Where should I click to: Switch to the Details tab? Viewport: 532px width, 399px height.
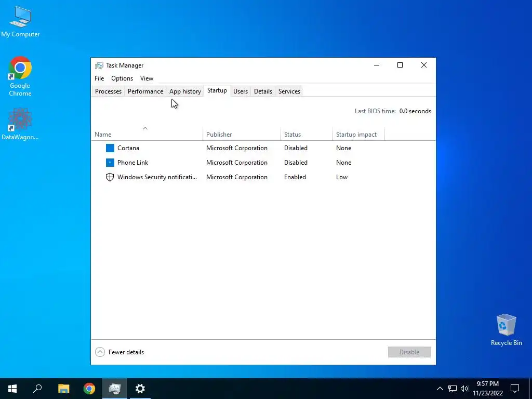(263, 91)
